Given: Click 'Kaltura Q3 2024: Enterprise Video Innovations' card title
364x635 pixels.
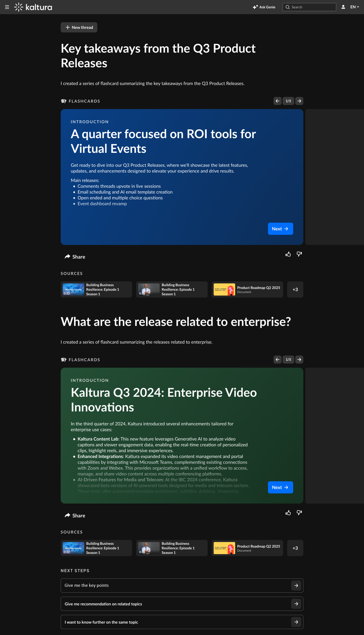Looking at the screenshot, I should pyautogui.click(x=164, y=400).
